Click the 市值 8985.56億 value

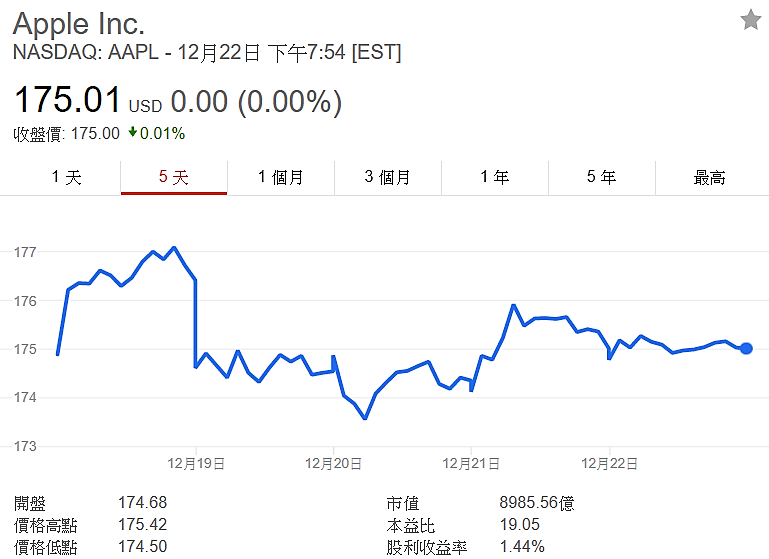tap(537, 503)
